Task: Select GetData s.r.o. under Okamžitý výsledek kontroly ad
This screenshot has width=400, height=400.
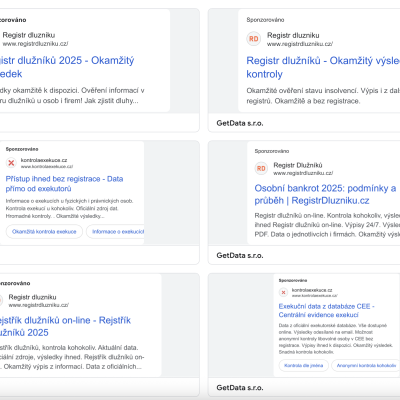Action: point(240,123)
